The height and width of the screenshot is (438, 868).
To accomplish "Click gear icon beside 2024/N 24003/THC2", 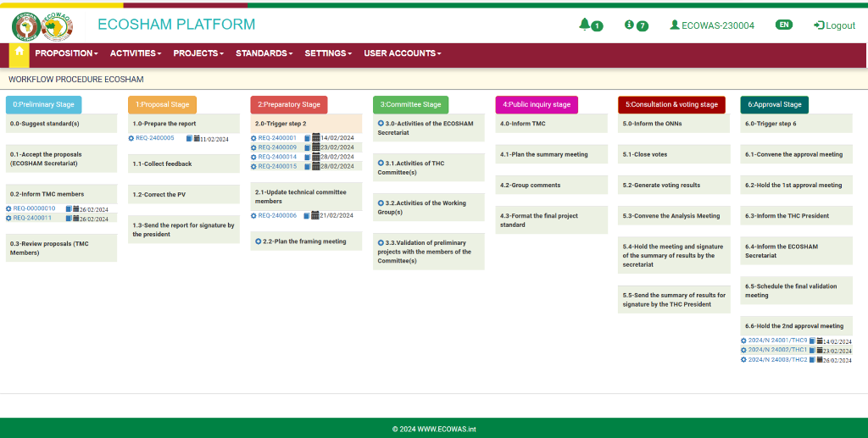I will tap(744, 360).
